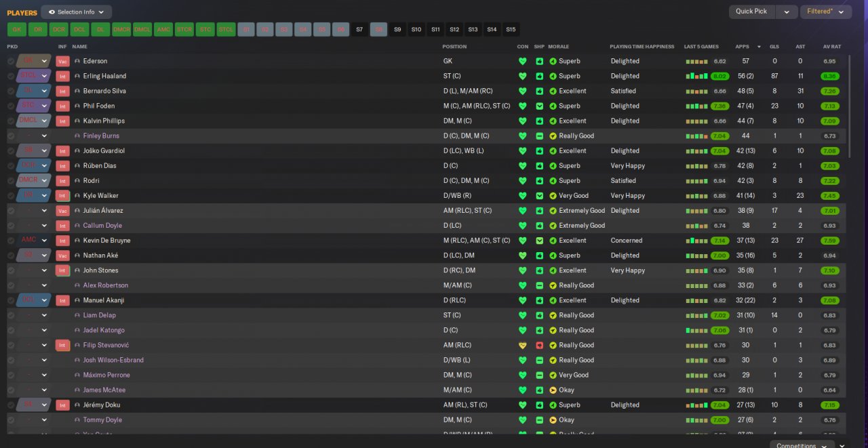Screen dimensions: 868x448
Task: Toggle selection tick for Alex Robertson
Action: click(11, 285)
